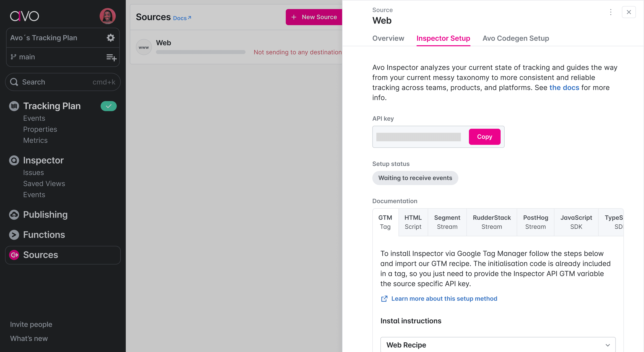Image resolution: width=644 pixels, height=352 pixels.
Task: Click the Web source progress bar
Action: (200, 52)
